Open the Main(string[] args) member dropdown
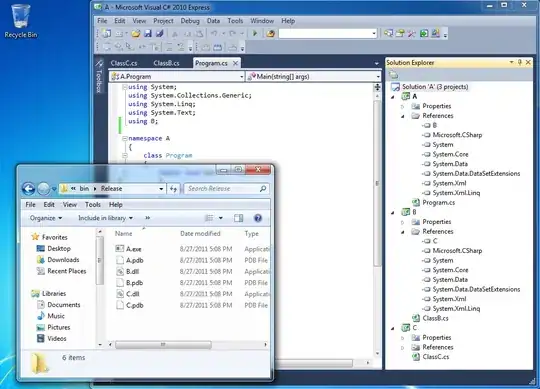This screenshot has width=540, height=389. (x=314, y=76)
